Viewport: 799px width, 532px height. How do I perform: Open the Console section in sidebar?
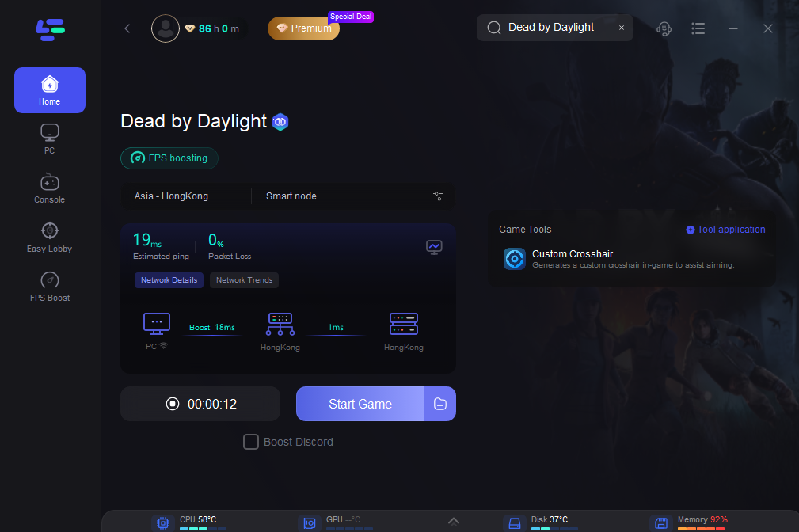coord(49,188)
